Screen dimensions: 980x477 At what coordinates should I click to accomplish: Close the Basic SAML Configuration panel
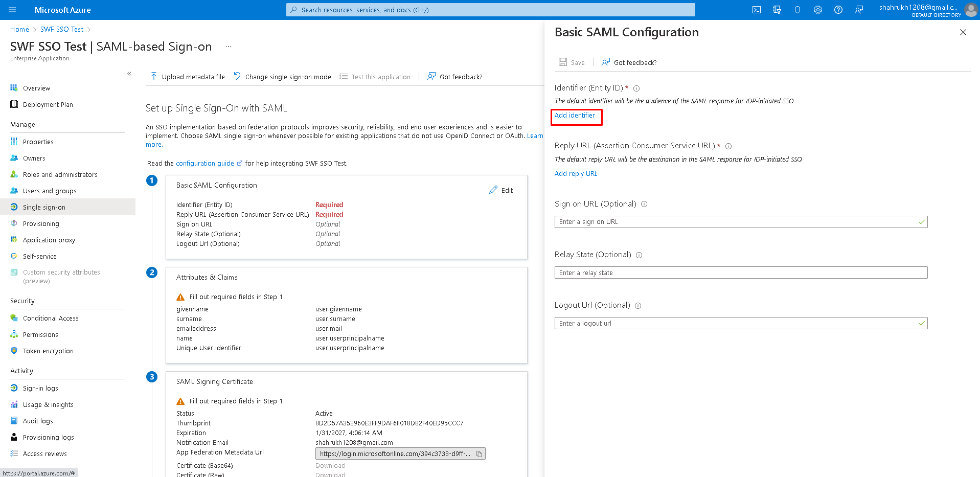[x=963, y=32]
